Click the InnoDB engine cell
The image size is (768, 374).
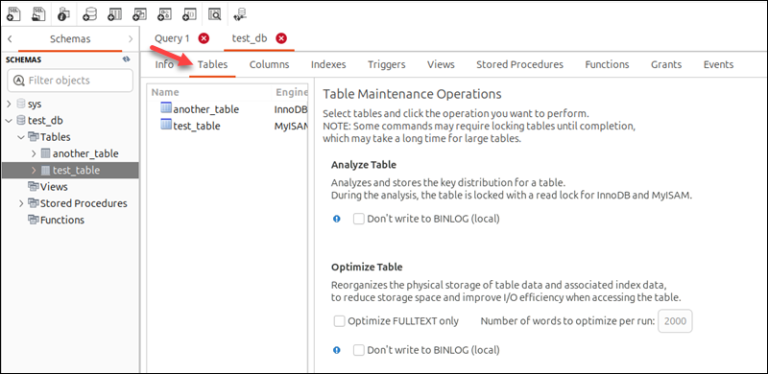tap(290, 109)
